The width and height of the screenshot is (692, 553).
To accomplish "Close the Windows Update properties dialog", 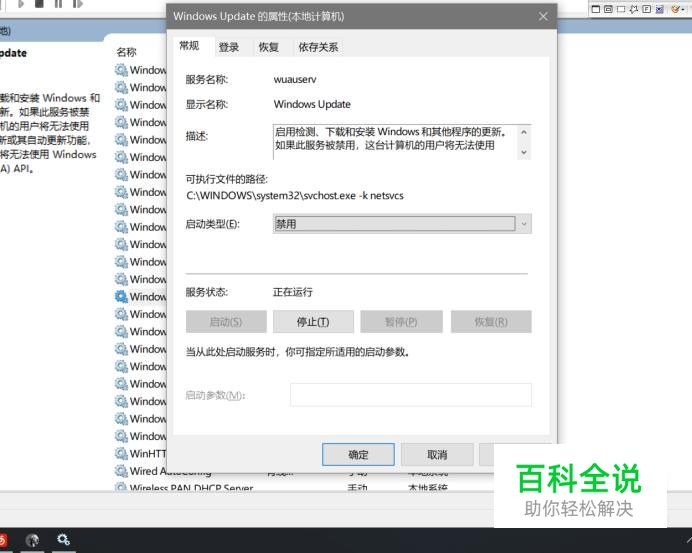I will [x=543, y=17].
